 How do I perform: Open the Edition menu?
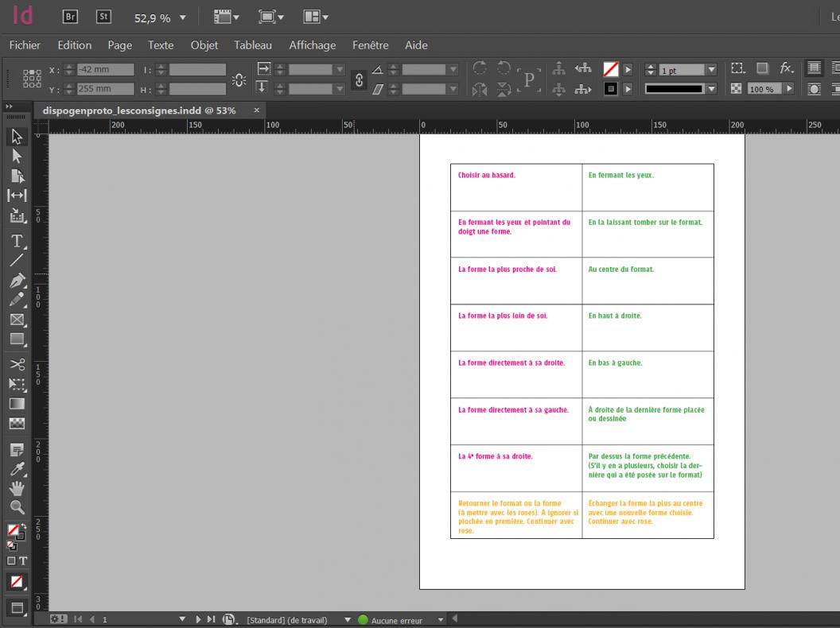tap(75, 45)
